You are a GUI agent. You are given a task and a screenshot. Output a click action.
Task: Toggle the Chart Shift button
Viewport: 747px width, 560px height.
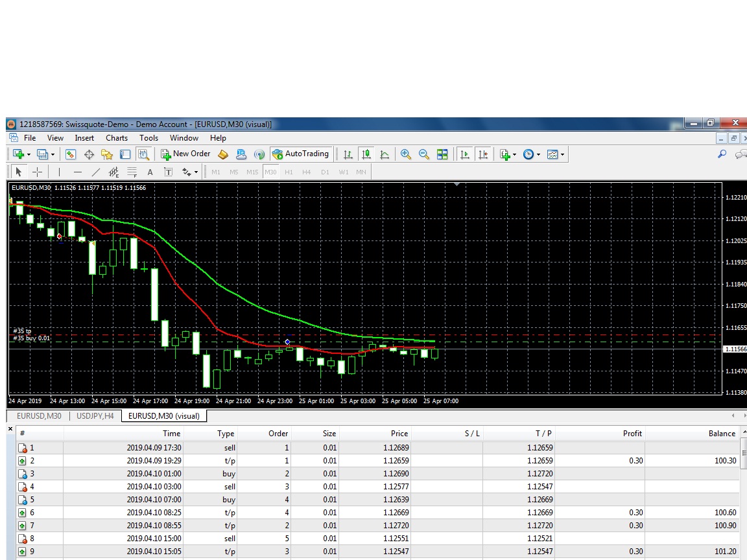[483, 154]
